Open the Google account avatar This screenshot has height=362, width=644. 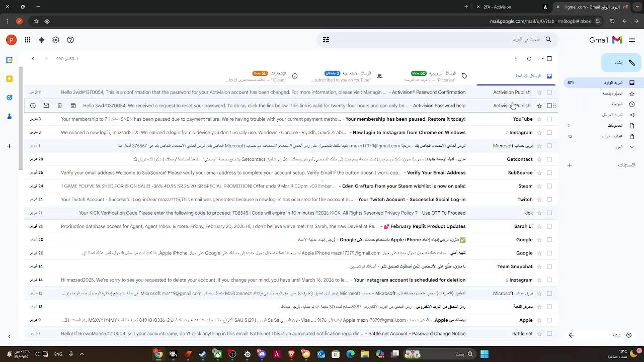11,40
